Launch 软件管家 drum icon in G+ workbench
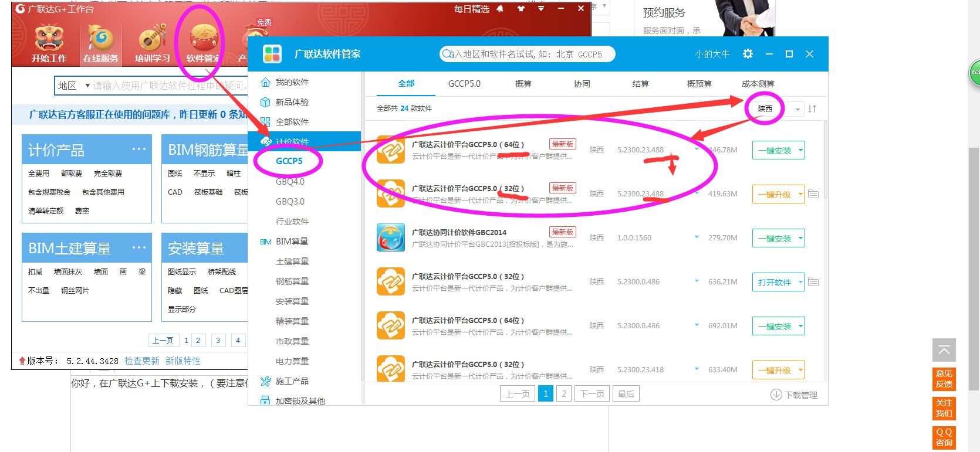Image resolution: width=980 pixels, height=452 pixels. click(x=203, y=43)
